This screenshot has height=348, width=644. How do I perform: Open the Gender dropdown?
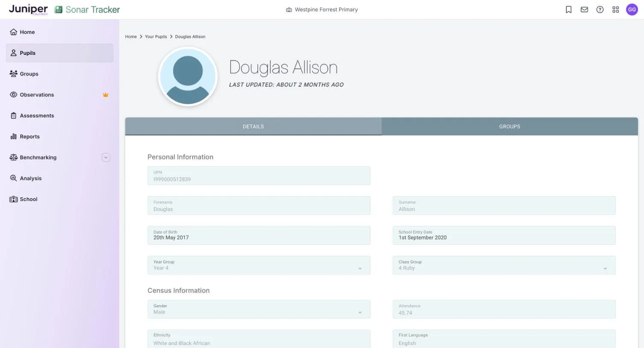coord(259,309)
